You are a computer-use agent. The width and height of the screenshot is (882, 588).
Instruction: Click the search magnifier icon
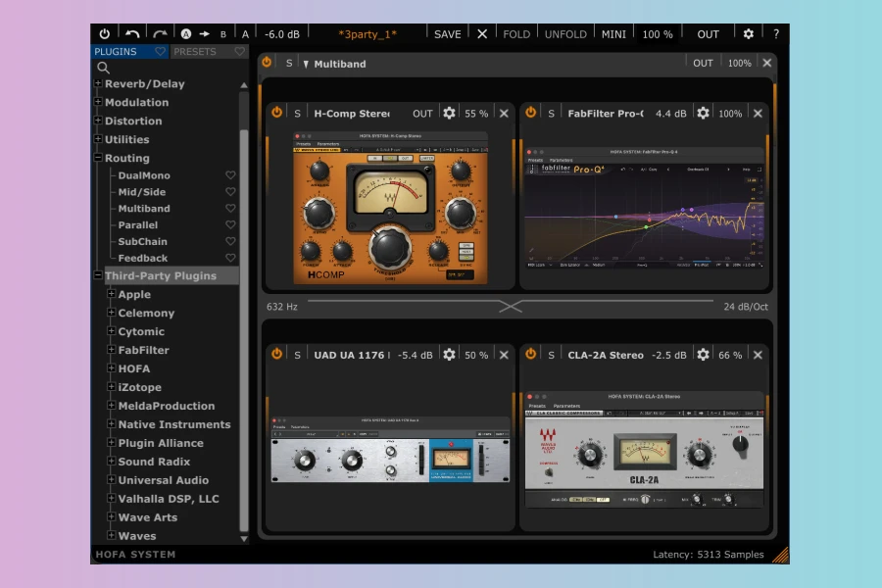(x=103, y=68)
